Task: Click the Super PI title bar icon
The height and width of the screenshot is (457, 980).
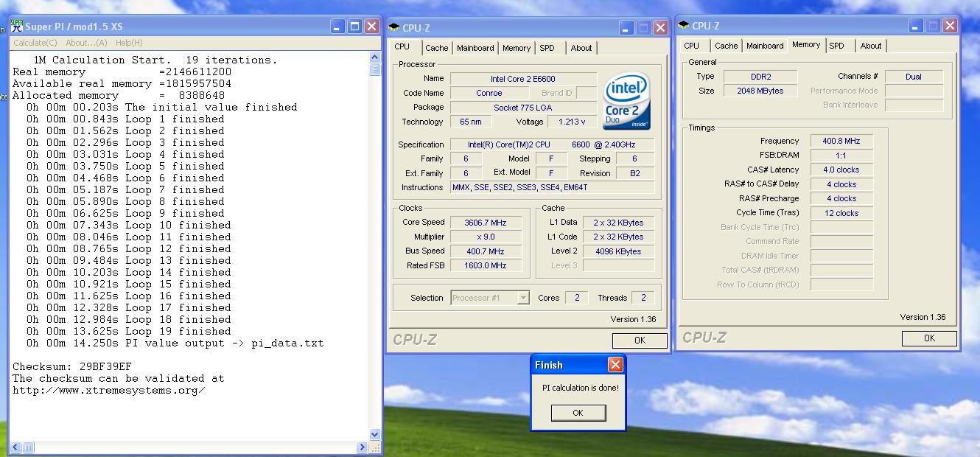Action: tap(16, 27)
